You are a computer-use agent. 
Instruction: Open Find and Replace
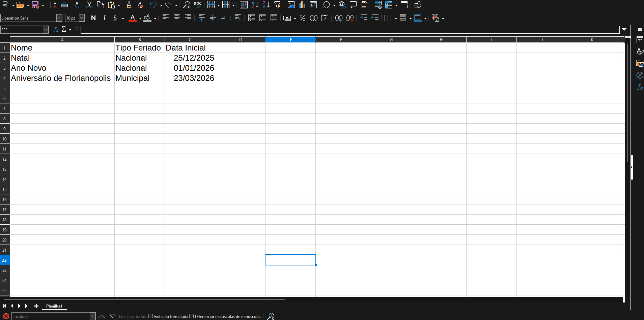point(187,5)
